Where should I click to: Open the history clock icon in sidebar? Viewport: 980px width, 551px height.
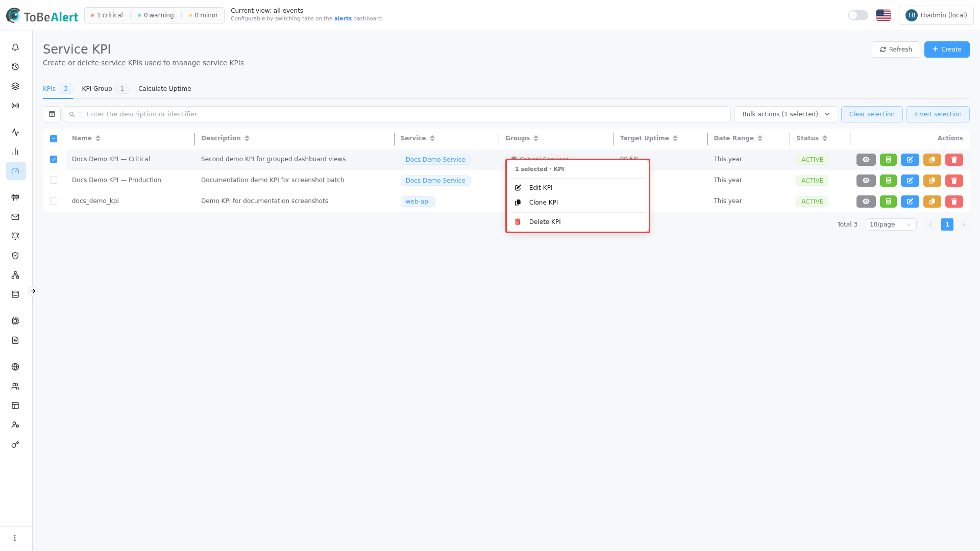click(15, 67)
